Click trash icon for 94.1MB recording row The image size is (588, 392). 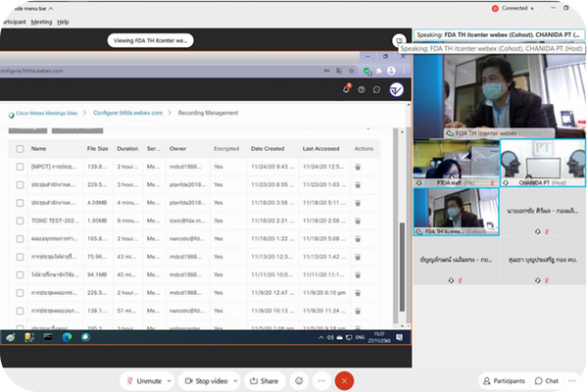pos(358,275)
